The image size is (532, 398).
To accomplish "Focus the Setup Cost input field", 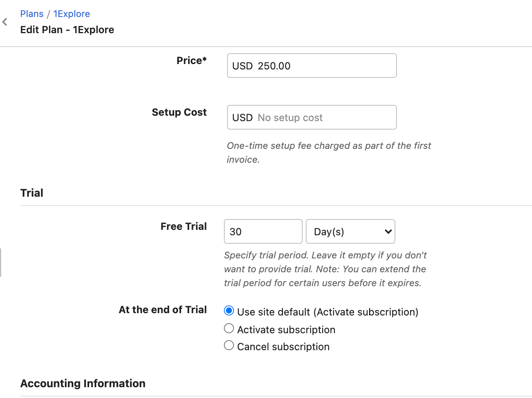I will (x=324, y=118).
